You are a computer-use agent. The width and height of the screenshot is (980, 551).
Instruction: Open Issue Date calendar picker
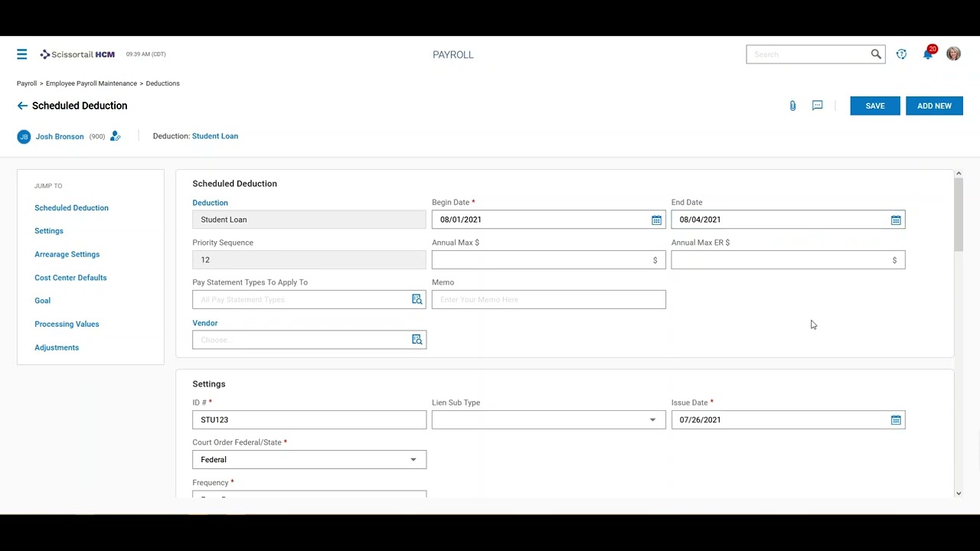tap(896, 420)
